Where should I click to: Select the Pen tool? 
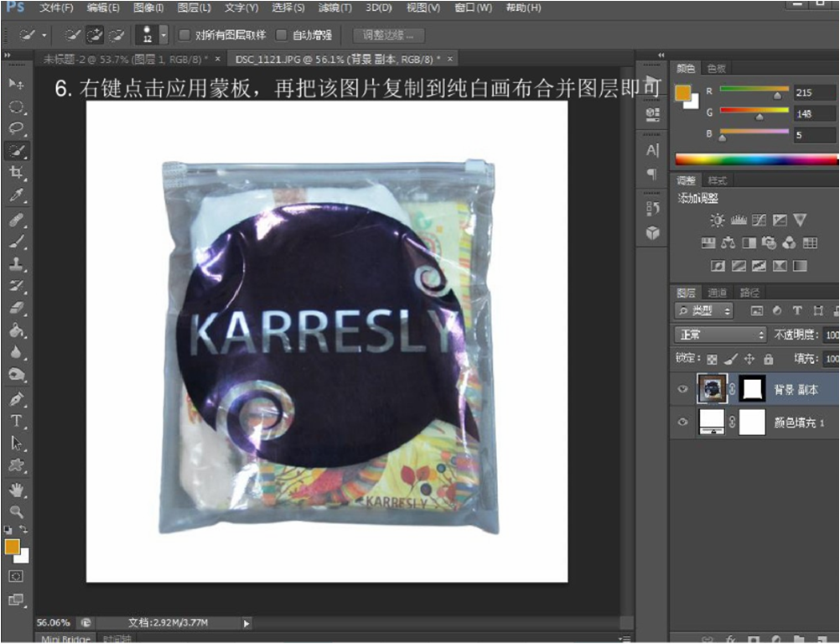(x=16, y=398)
